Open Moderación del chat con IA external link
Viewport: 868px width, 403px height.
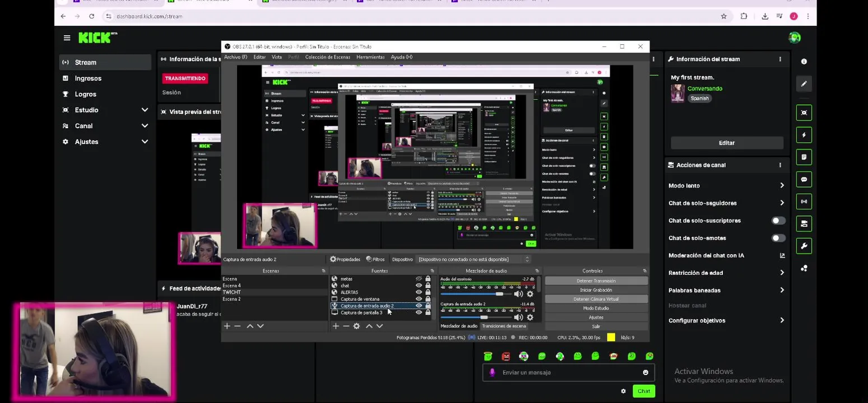(782, 256)
